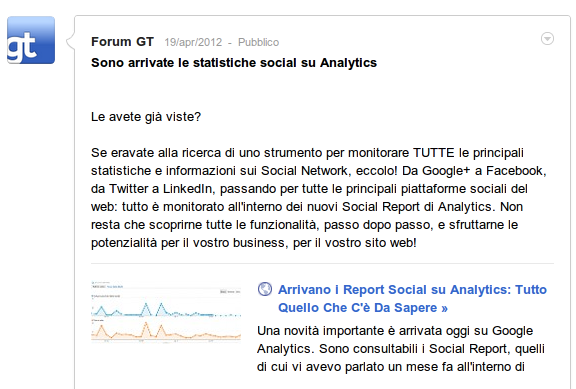Open the 19/apr/2012 post date link

pyautogui.click(x=193, y=42)
